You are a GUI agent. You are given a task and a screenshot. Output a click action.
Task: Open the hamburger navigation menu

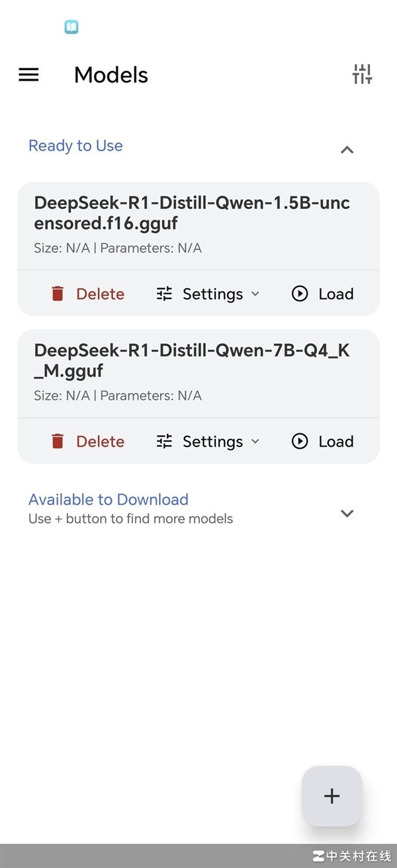click(x=28, y=75)
